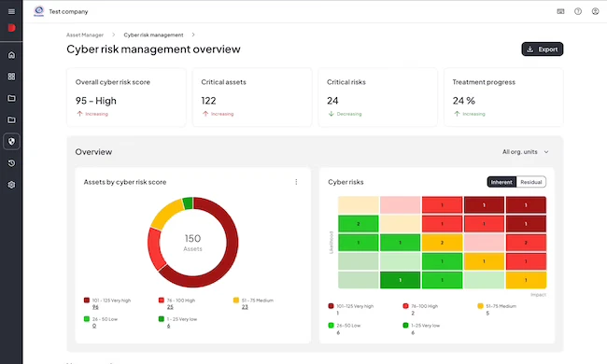Open the first folder icon in sidebar
The width and height of the screenshot is (607, 364).
click(11, 98)
